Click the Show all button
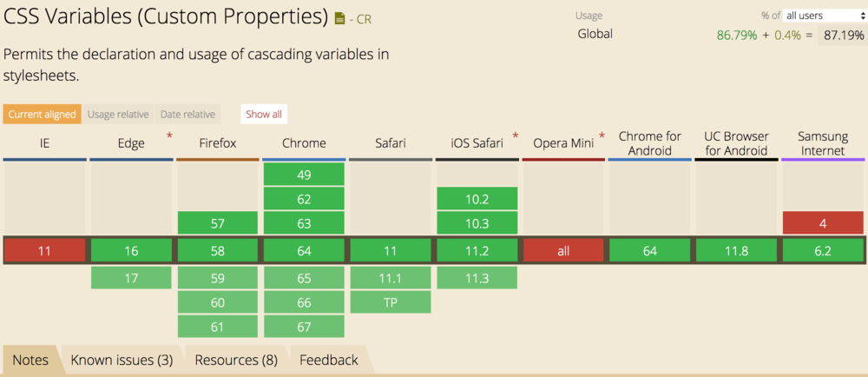 (264, 115)
